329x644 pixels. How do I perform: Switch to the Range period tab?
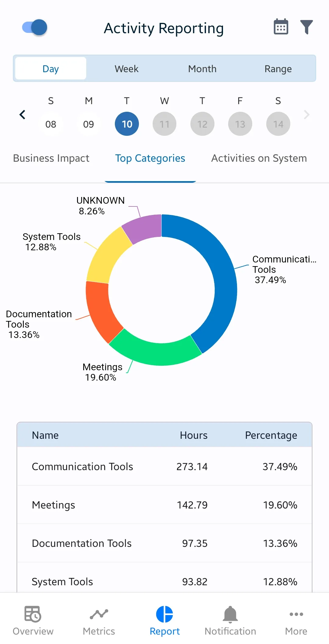[x=278, y=69]
